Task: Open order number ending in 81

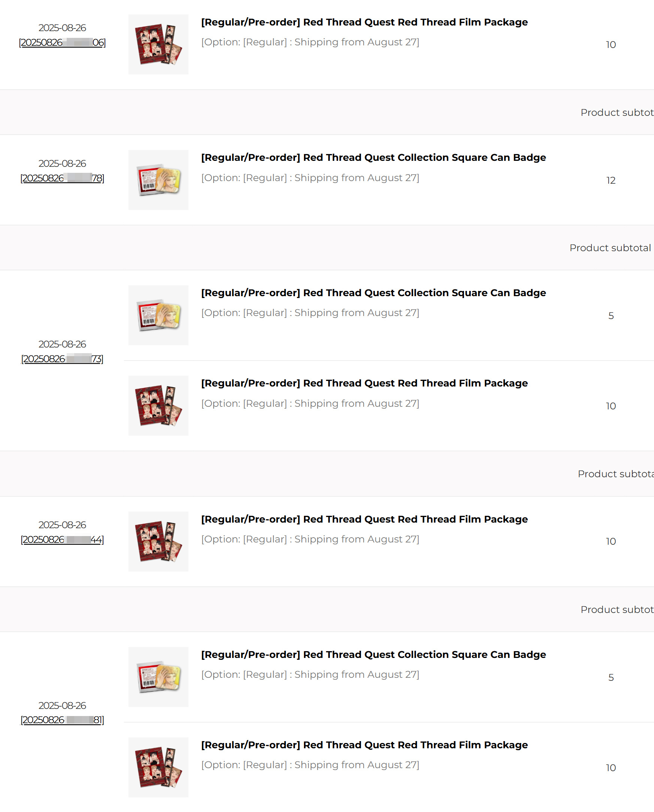Action: (62, 721)
